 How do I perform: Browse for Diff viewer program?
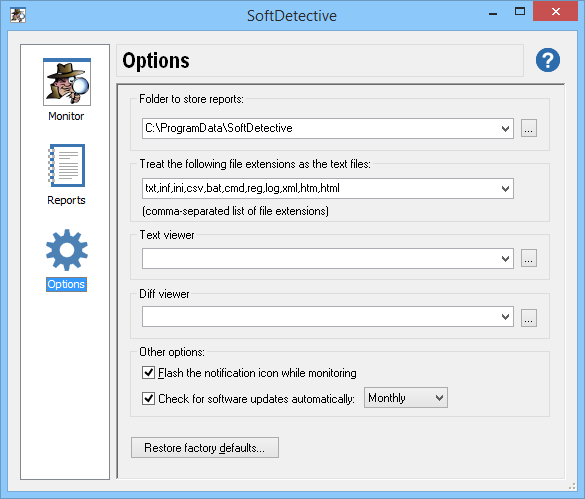(529, 318)
